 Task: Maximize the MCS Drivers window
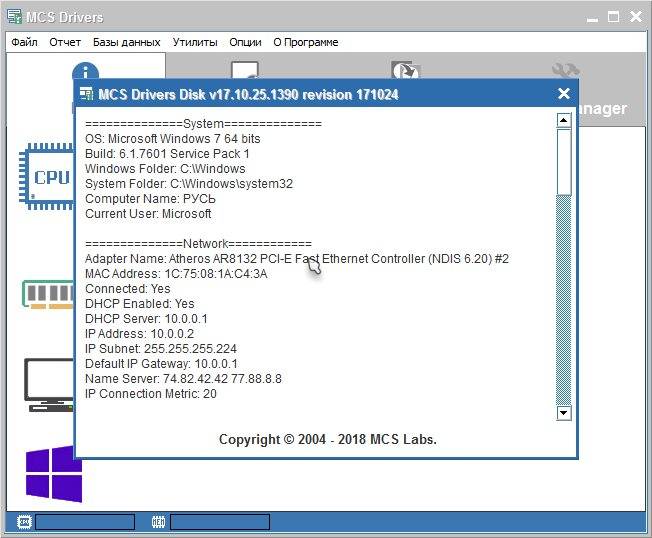click(613, 17)
